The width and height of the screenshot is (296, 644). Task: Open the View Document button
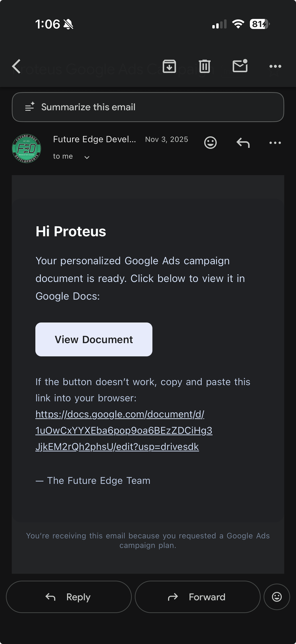click(x=94, y=339)
